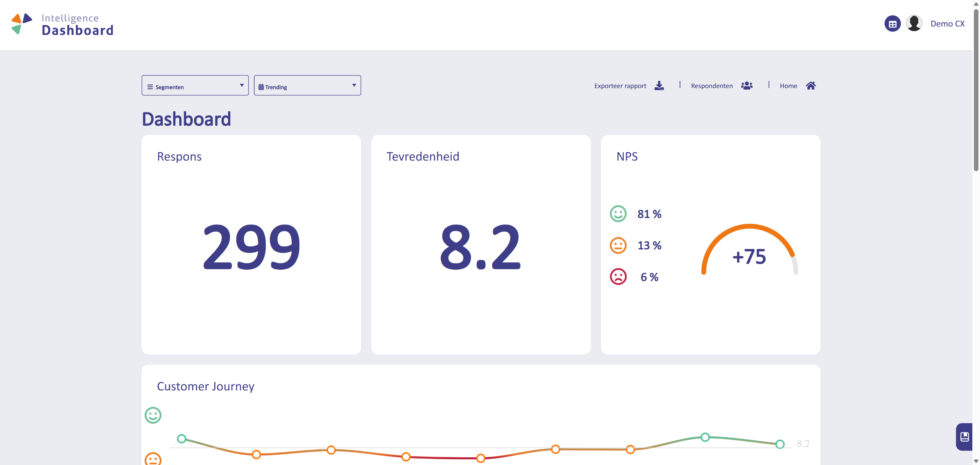Click the NPS +75 gauge
This screenshot has width=980, height=465.
pos(750,250)
